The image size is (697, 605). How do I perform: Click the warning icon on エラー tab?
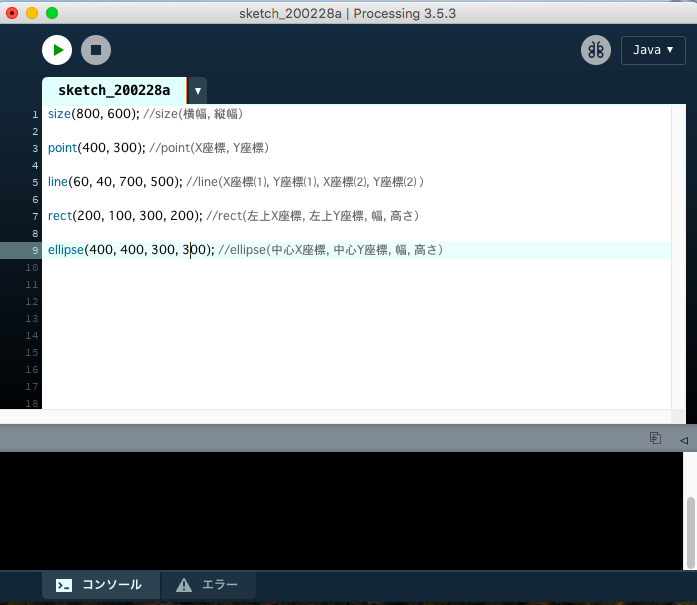tap(184, 585)
